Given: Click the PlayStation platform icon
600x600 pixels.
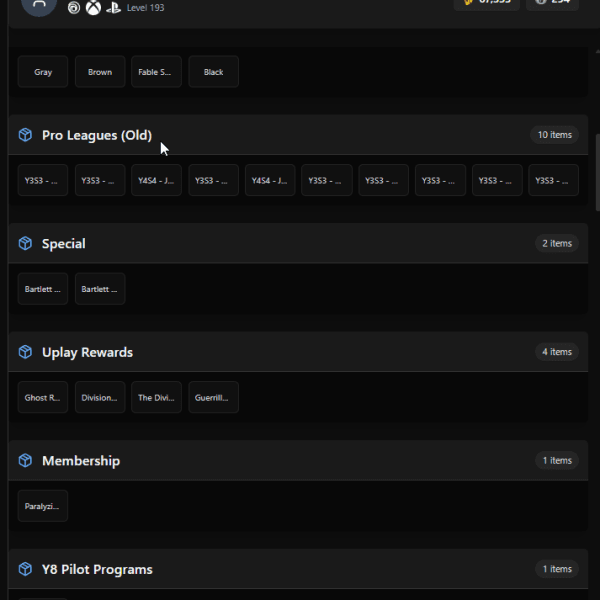Looking at the screenshot, I should point(113,8).
